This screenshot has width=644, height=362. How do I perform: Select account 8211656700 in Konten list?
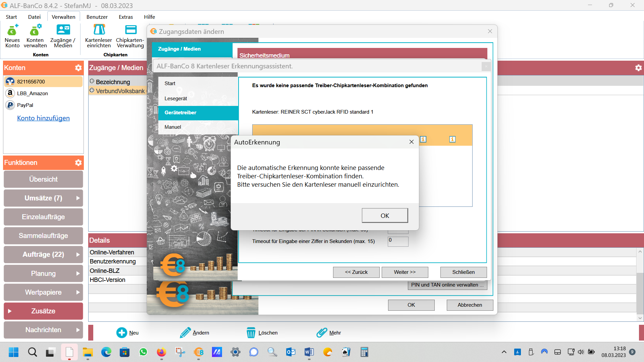click(x=44, y=81)
